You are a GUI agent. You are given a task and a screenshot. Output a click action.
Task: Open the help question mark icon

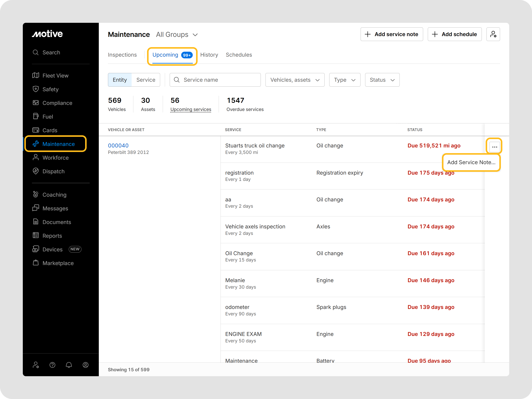coord(52,365)
